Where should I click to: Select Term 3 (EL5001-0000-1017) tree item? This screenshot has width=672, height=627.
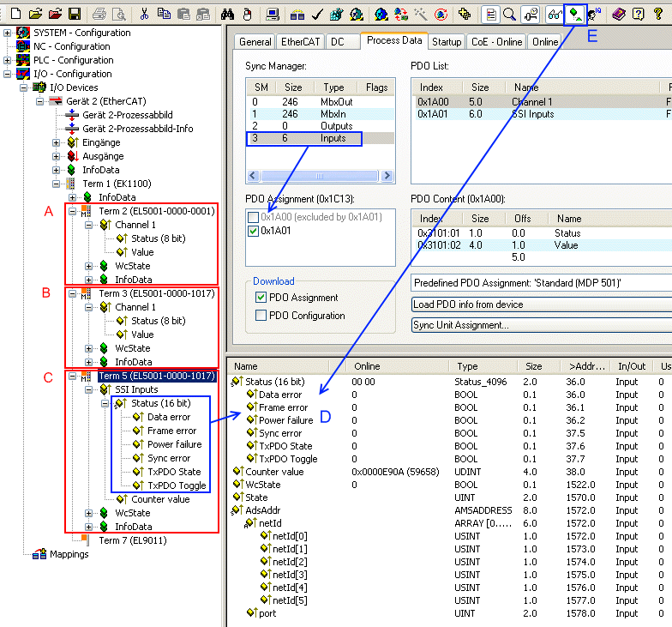click(156, 293)
